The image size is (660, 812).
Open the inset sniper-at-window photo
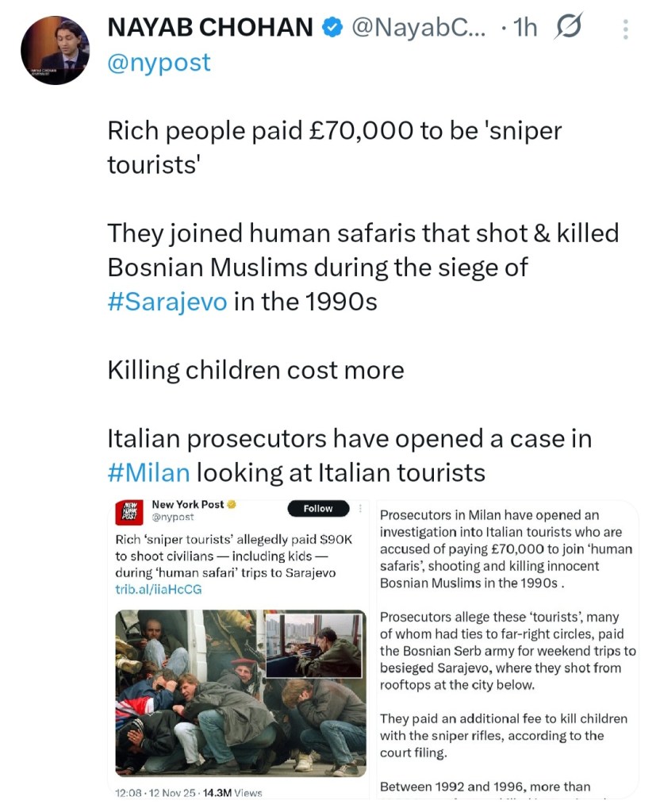(x=313, y=645)
